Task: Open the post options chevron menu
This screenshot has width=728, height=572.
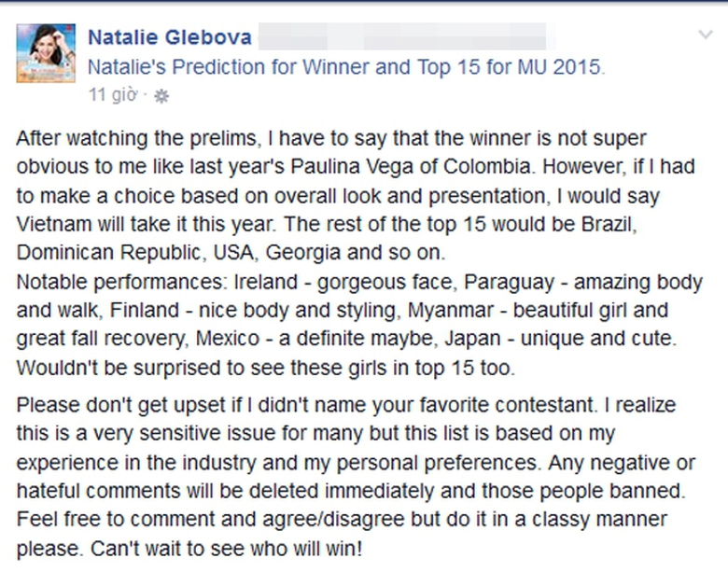Action: (x=706, y=35)
